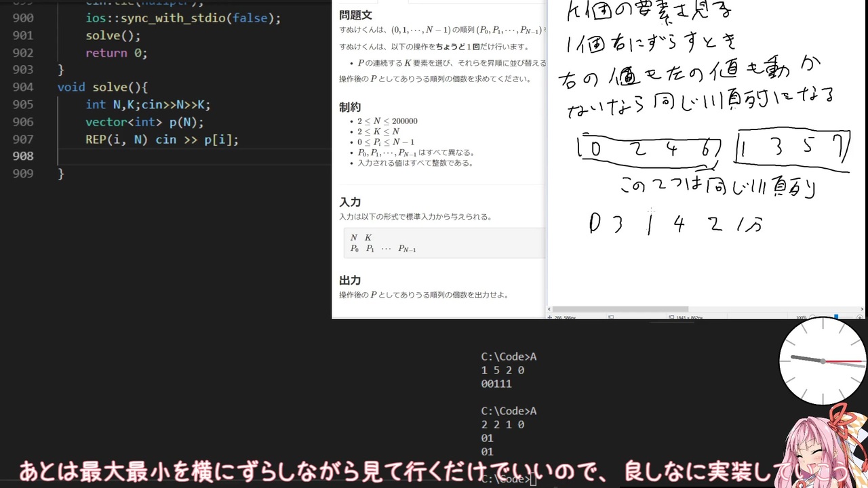Click the input format box showing N K
The width and height of the screenshot is (868, 488).
pos(444,243)
